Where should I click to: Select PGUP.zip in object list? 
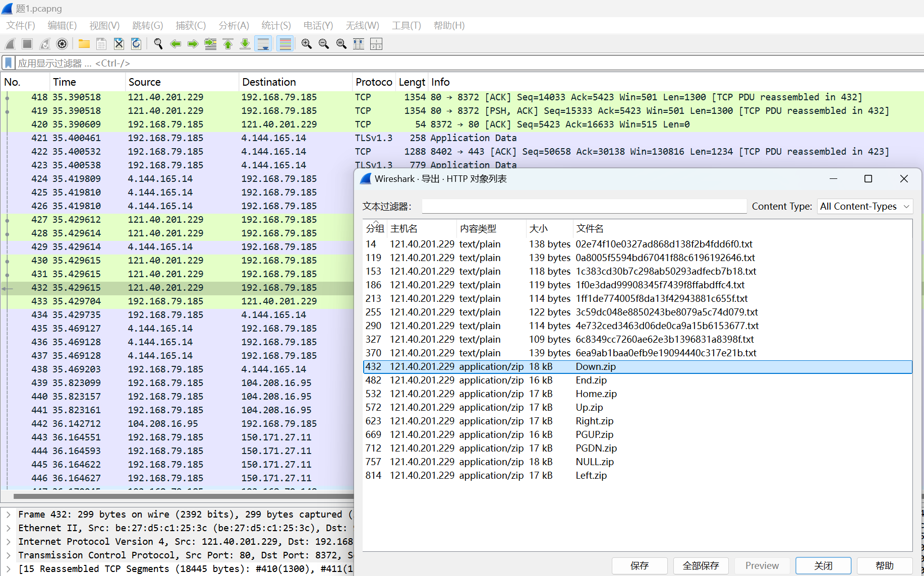point(638,434)
